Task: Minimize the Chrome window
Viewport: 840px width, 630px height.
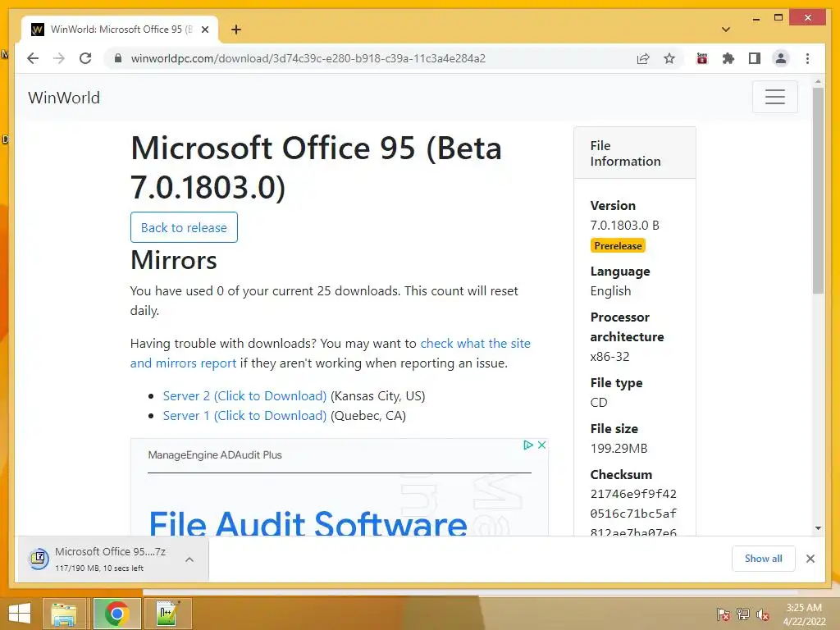Action: (x=756, y=18)
